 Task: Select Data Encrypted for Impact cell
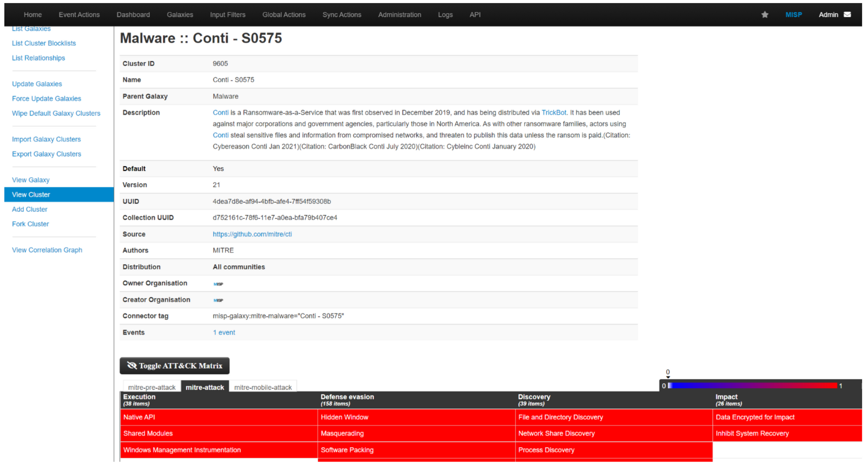787,417
